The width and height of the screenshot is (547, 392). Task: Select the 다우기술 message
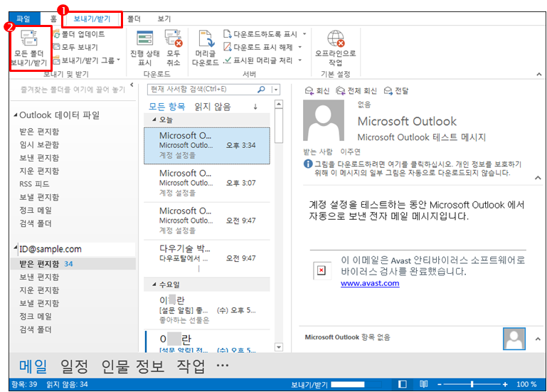click(x=207, y=259)
